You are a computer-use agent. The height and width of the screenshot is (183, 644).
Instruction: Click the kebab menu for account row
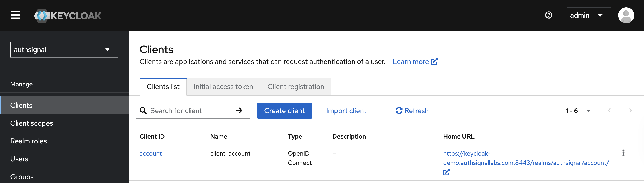tap(623, 153)
